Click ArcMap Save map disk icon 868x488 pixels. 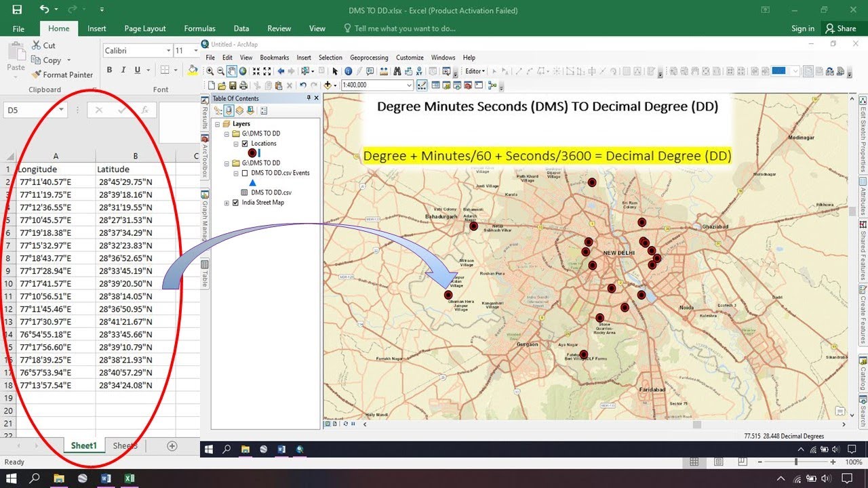(x=233, y=85)
